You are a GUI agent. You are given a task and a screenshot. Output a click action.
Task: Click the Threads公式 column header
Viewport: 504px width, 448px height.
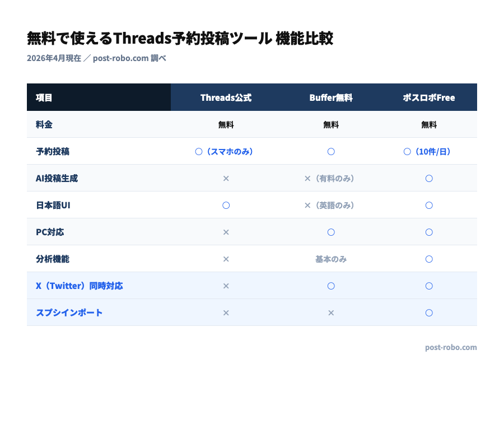click(226, 97)
